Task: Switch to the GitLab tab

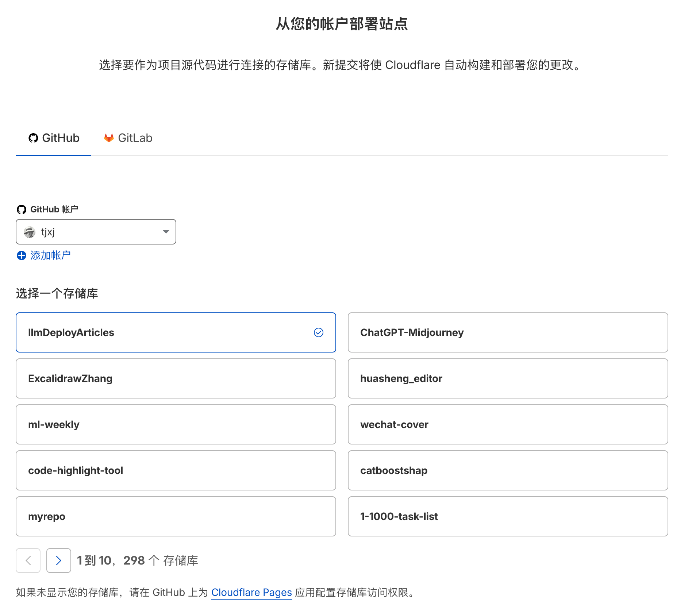Action: click(x=128, y=138)
